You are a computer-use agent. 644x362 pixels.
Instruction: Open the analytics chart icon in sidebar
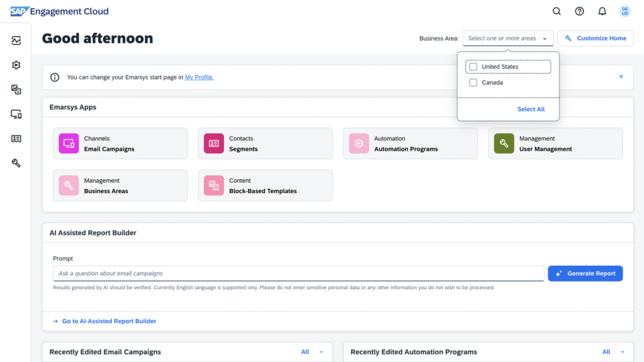tap(16, 41)
